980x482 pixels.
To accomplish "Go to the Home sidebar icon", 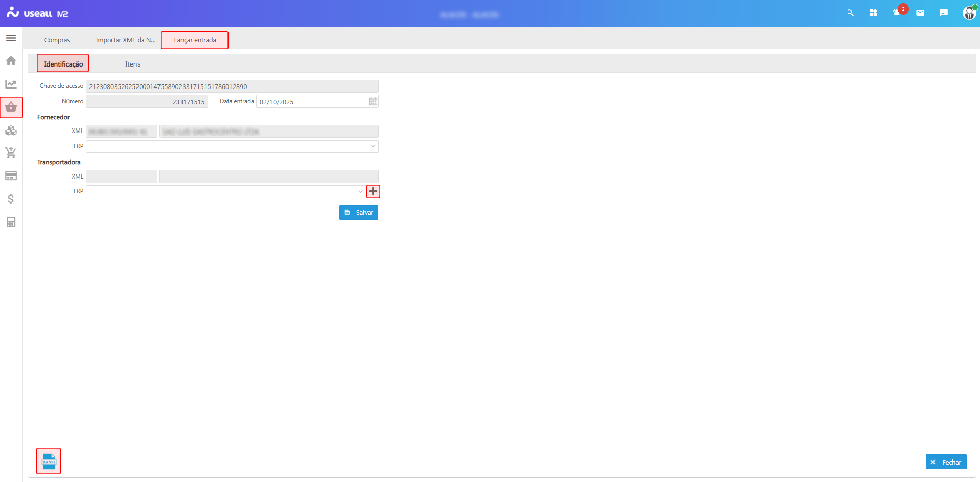I will click(11, 61).
